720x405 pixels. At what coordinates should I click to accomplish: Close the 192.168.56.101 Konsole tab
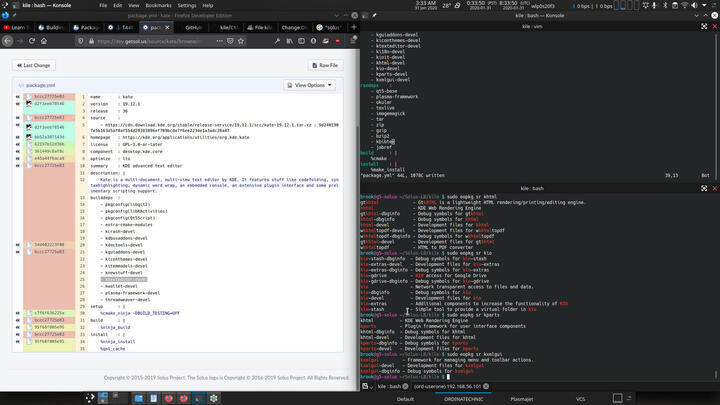pyautogui.click(x=486, y=386)
